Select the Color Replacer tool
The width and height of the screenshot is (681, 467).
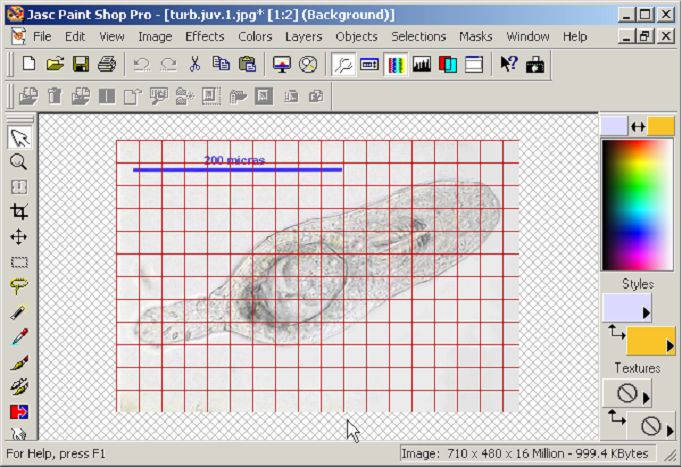(x=18, y=411)
